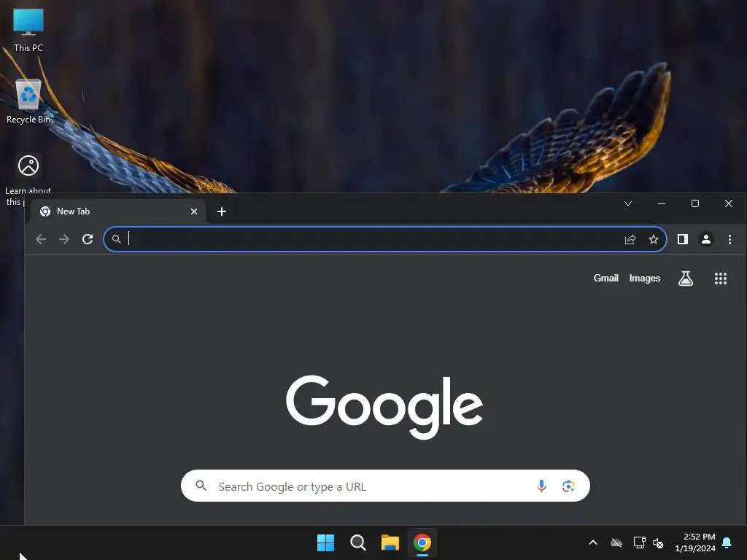Image resolution: width=747 pixels, height=560 pixels.
Task: Close the Chrome window
Action: (729, 204)
